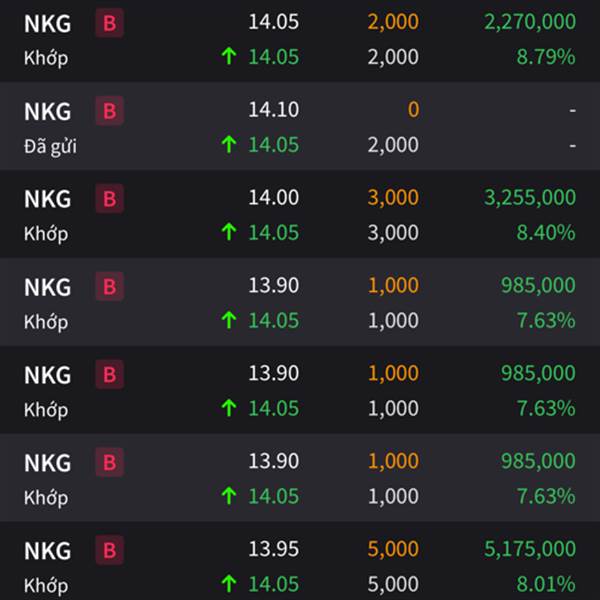Select the orange matched quantity 5,000

(x=393, y=549)
